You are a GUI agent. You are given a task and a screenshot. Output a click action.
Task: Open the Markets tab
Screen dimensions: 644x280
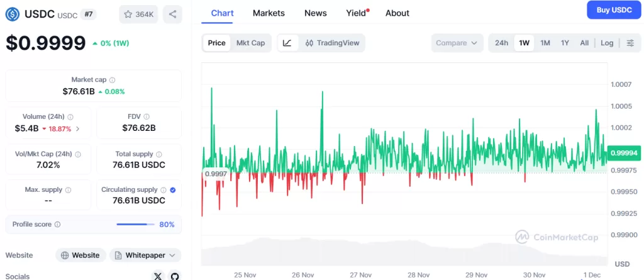(x=269, y=13)
